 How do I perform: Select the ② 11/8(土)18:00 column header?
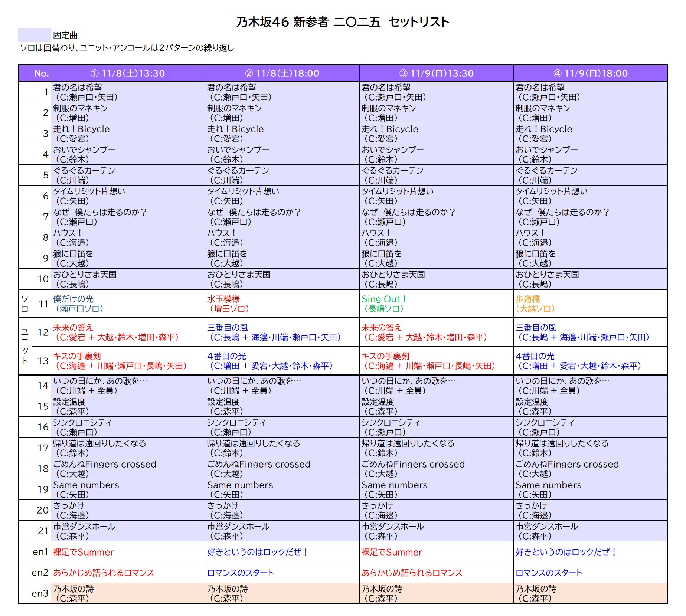(282, 73)
